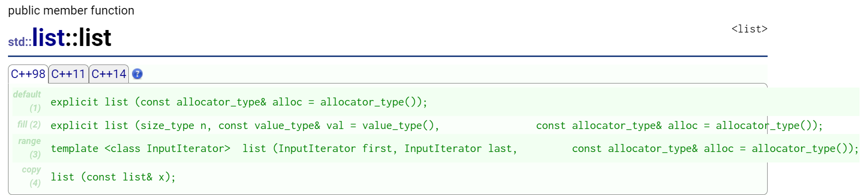Screen dimensions: 868x195
Task: Click 'InputIterator first, InputIterator last' parameters
Action: click(398, 148)
